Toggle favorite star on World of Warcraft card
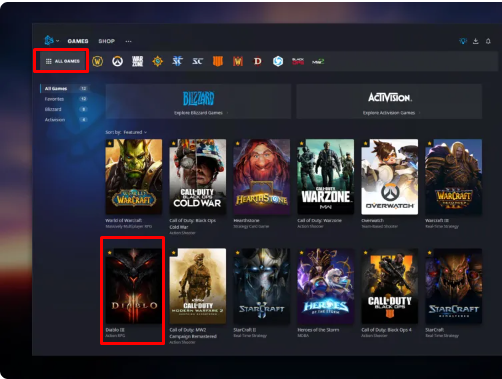 [x=110, y=144]
